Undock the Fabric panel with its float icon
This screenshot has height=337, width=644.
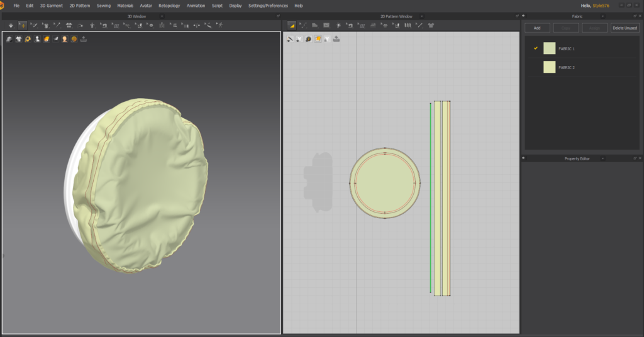click(635, 16)
